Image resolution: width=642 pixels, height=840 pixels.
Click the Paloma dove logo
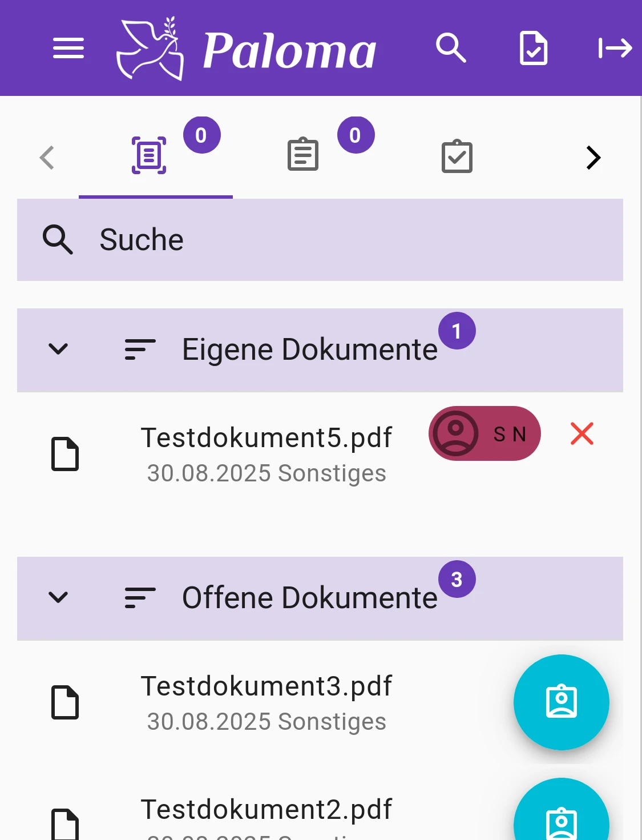tap(150, 49)
